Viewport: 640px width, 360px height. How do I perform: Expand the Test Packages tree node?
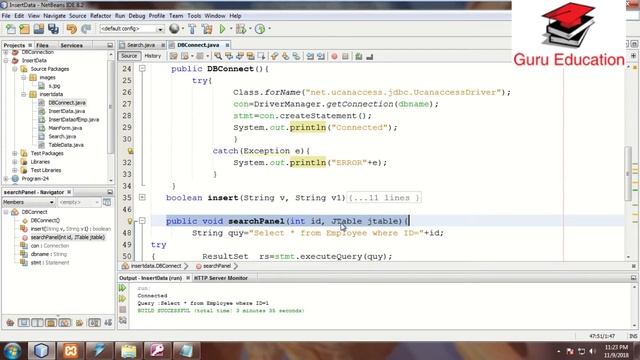point(15,153)
